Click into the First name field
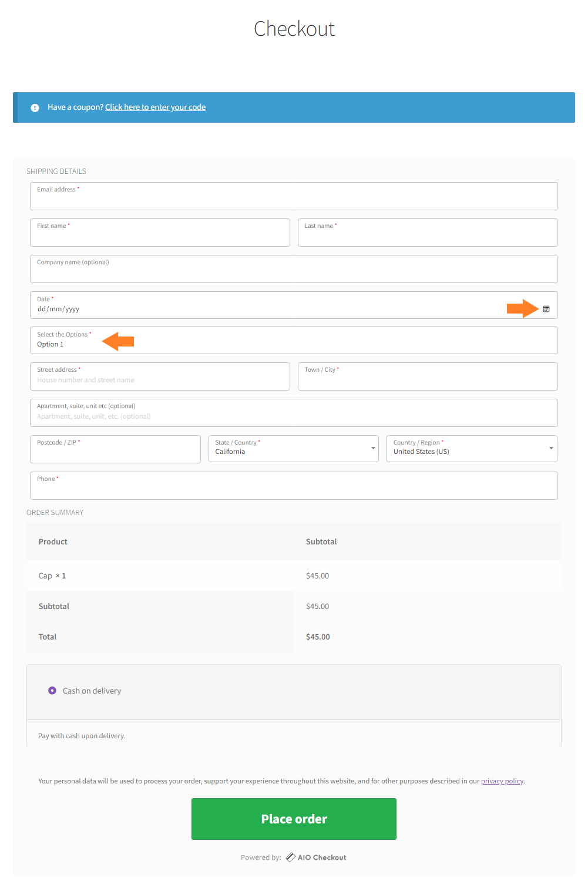Screen dimensions: 588x895 point(160,233)
